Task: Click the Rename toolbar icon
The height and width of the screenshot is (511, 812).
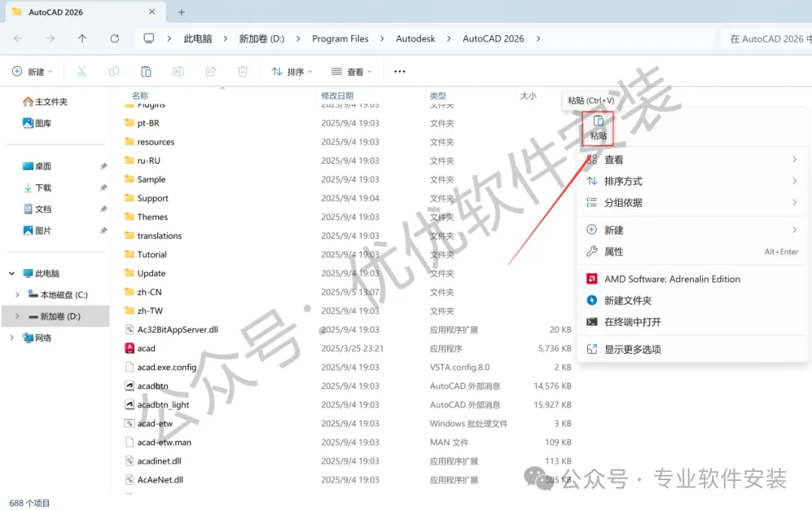Action: coord(178,71)
